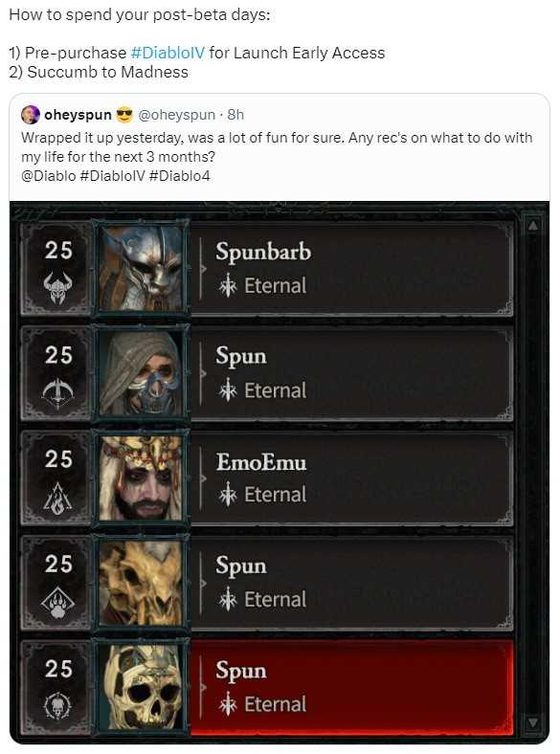This screenshot has width=560, height=754.
Task: Select the highlighted red Spun character row
Action: tap(352, 688)
